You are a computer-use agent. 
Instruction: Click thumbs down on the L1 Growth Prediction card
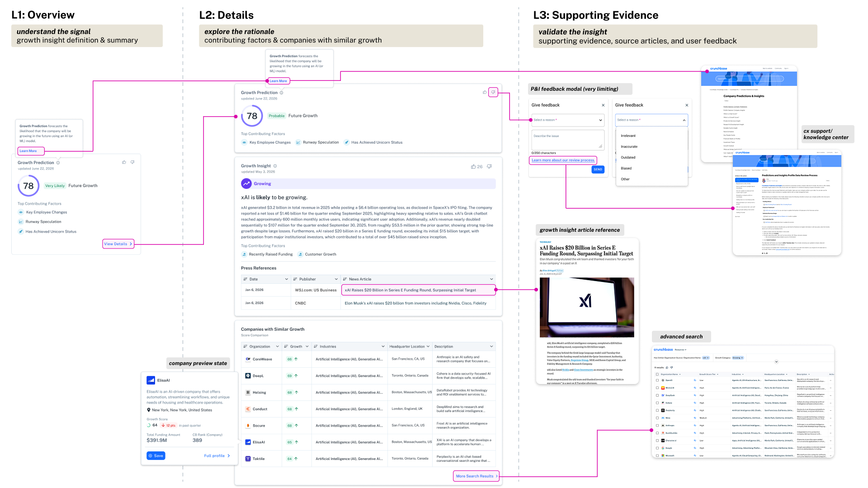pyautogui.click(x=132, y=162)
